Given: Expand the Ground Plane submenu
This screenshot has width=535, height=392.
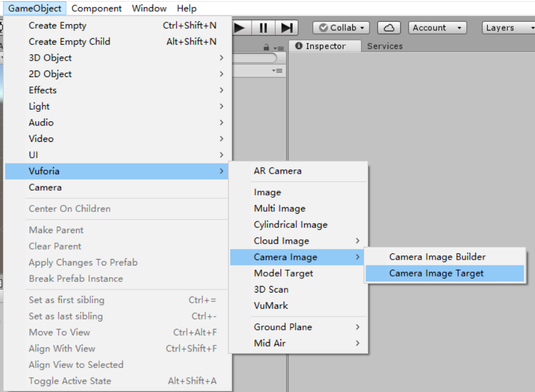Looking at the screenshot, I should [x=298, y=327].
